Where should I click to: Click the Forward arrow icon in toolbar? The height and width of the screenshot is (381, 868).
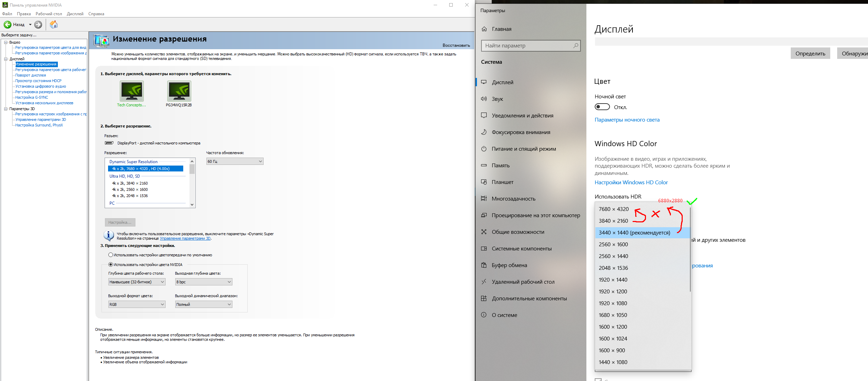38,25
